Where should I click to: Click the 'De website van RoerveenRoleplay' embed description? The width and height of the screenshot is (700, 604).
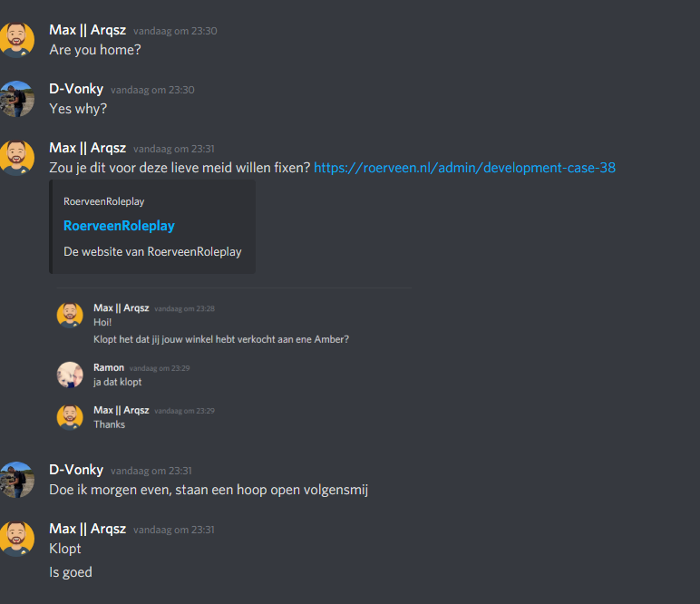click(x=152, y=252)
